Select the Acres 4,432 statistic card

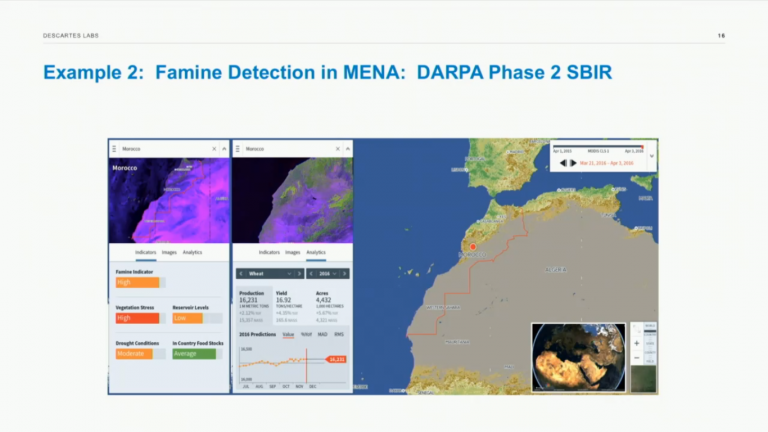pyautogui.click(x=330, y=307)
